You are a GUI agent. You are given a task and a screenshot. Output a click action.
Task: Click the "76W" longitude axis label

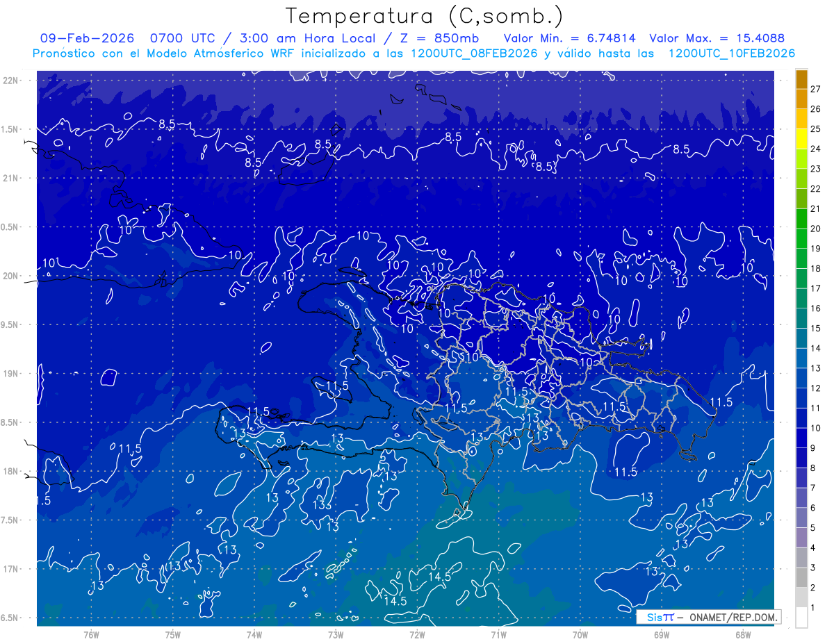point(91,635)
